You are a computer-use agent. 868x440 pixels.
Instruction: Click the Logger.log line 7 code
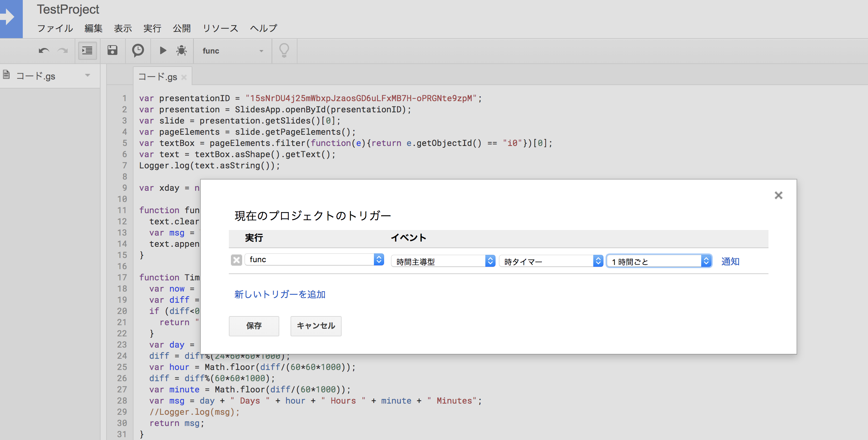[210, 166]
